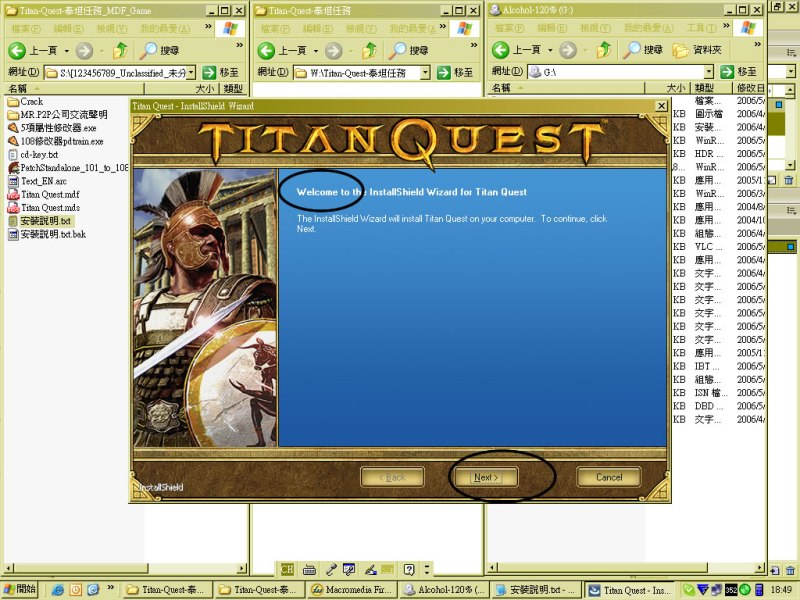Open 檢視(V) menu in the MDF_Game window
The height and width of the screenshot is (600, 800).
[112, 29]
